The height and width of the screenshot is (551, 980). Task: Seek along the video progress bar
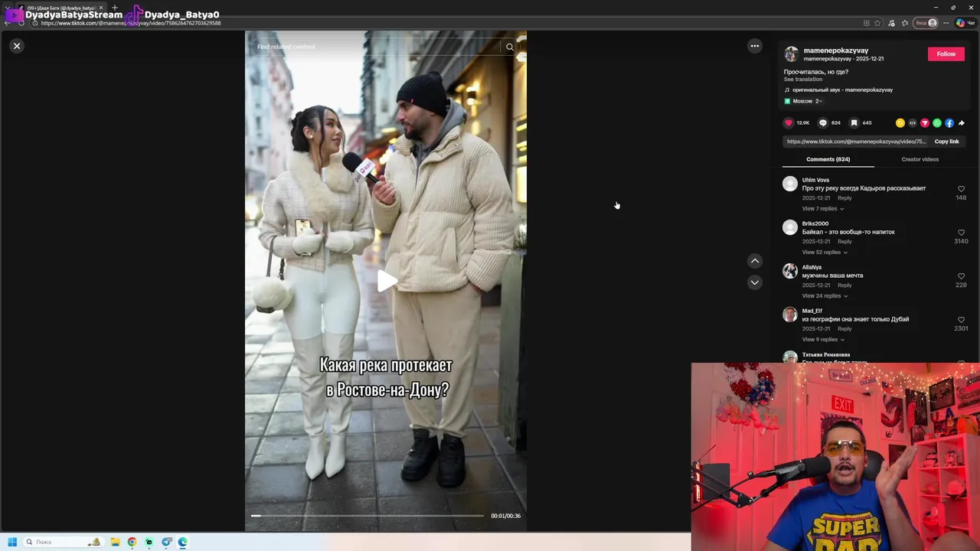pyautogui.click(x=367, y=516)
